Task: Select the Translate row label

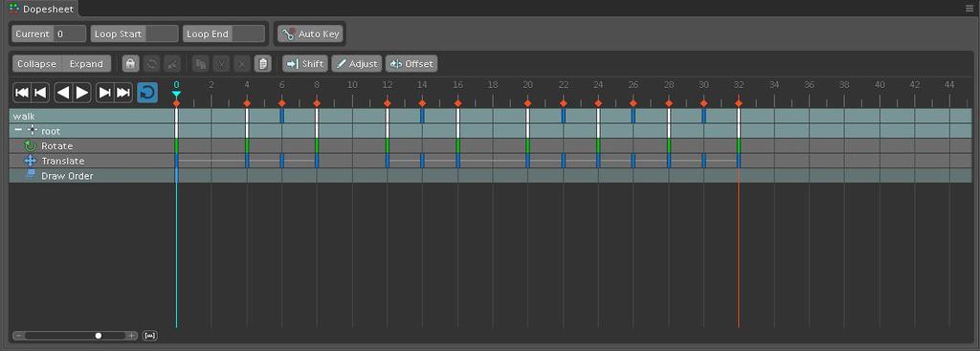Action: 62,161
